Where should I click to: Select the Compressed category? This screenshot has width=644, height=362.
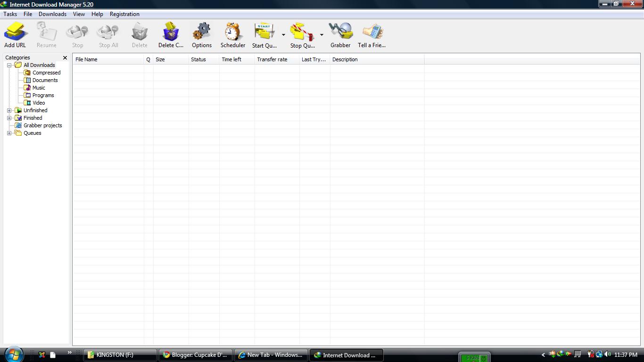click(x=46, y=73)
